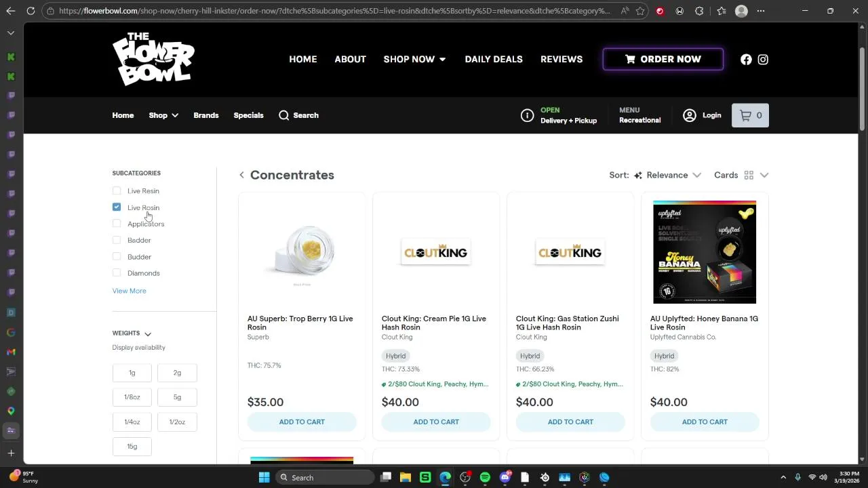Uncheck the Live Rosin subcategory
Screen dimensions: 868x488
point(117,207)
